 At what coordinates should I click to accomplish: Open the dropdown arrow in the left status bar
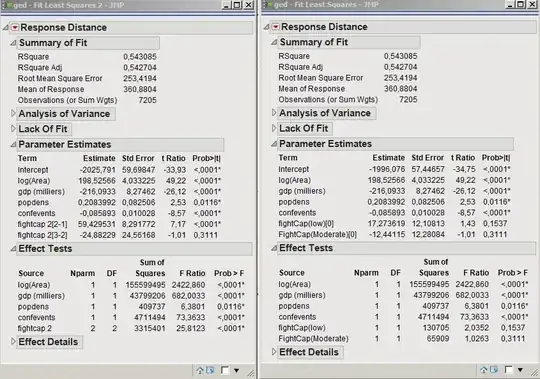[237, 371]
